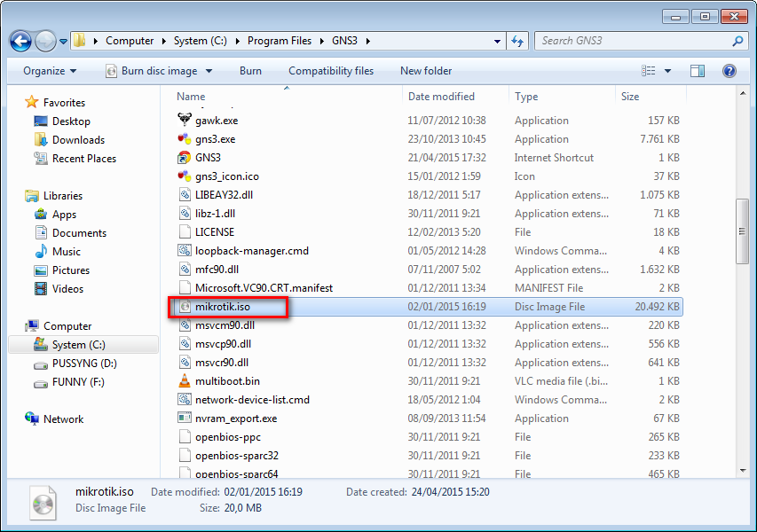Click the loopback-manager.cmd file icon

(x=185, y=251)
